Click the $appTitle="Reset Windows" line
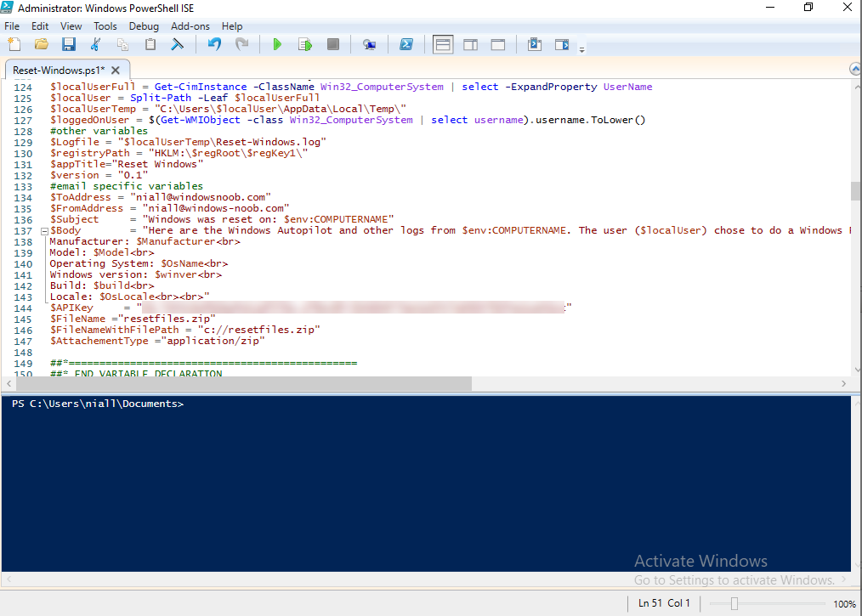The height and width of the screenshot is (616, 862). click(x=127, y=164)
